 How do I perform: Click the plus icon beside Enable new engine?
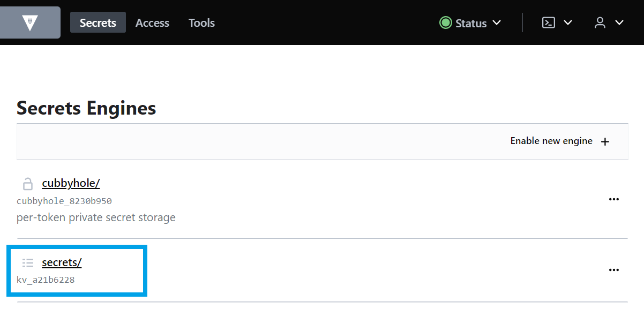pos(605,141)
